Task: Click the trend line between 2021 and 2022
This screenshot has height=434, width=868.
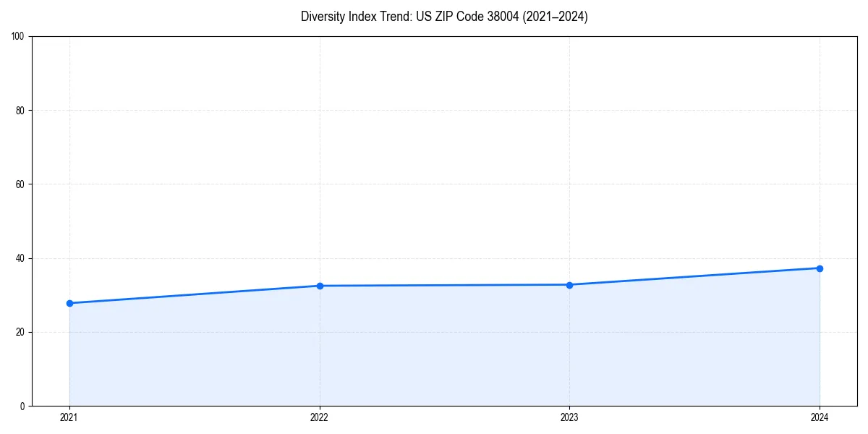Action: [195, 294]
